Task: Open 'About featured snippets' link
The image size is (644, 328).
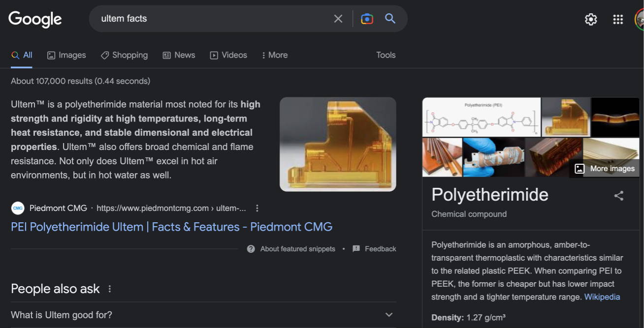Action: (x=298, y=249)
